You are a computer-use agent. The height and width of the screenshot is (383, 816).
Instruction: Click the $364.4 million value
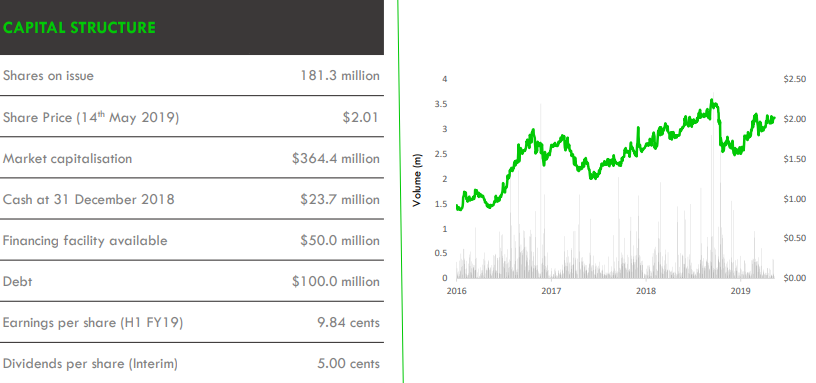coord(336,159)
